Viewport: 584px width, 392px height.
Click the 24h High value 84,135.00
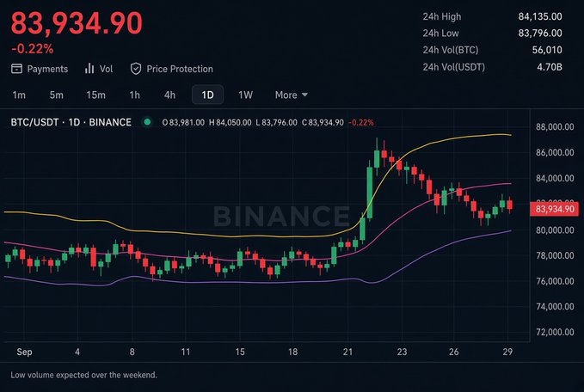click(x=540, y=16)
